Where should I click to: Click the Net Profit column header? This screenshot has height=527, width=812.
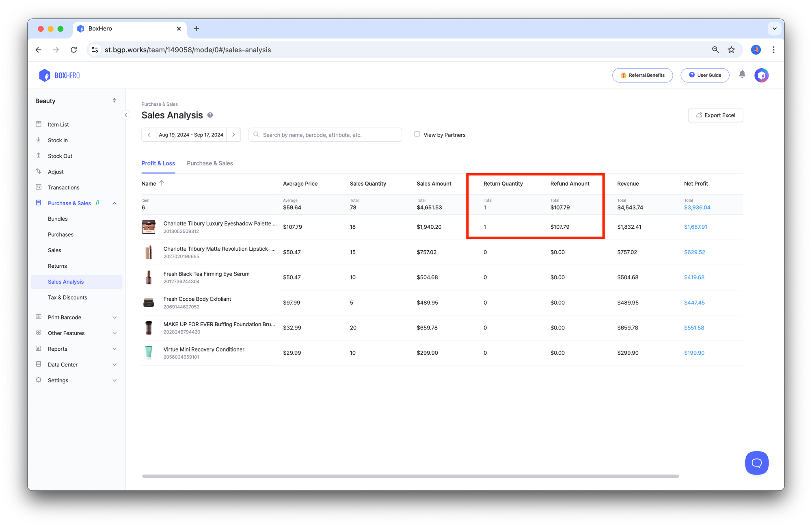tap(695, 184)
